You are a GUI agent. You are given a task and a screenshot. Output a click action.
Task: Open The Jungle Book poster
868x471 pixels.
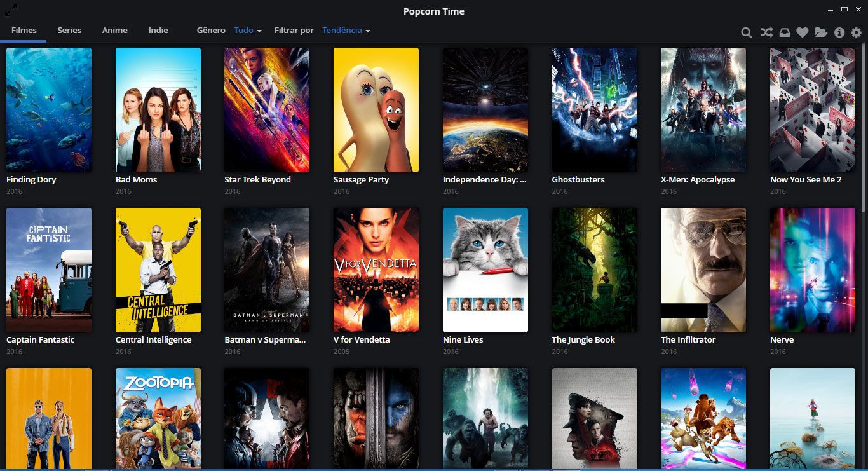point(595,270)
